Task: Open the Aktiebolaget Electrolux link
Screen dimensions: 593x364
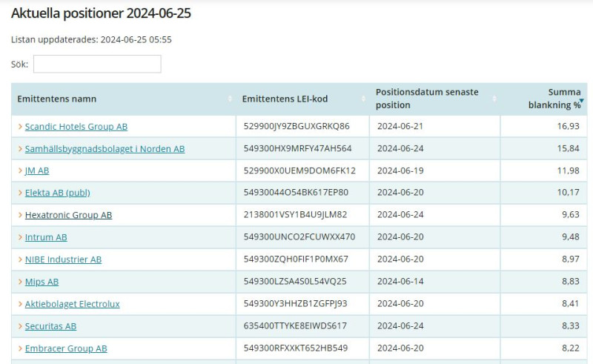Action: (72, 304)
